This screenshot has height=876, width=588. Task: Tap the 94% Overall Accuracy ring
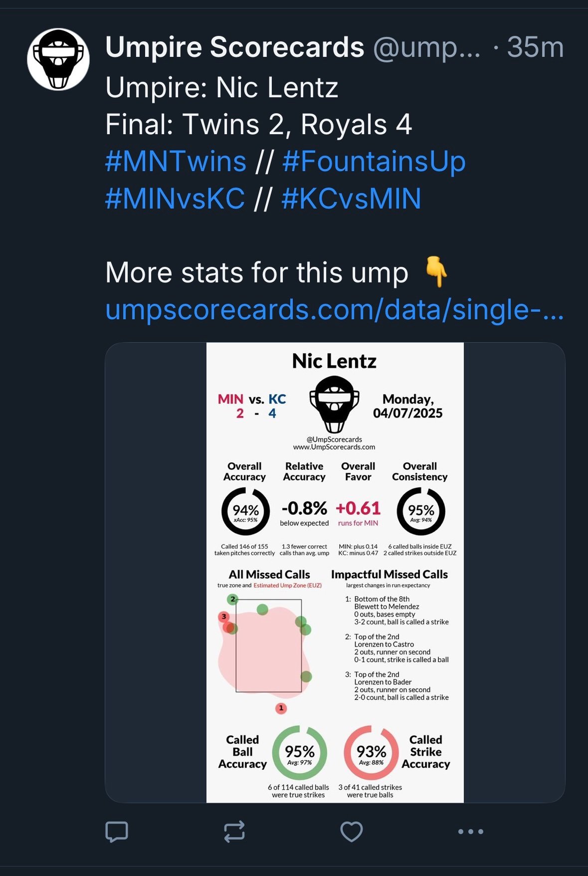245,511
